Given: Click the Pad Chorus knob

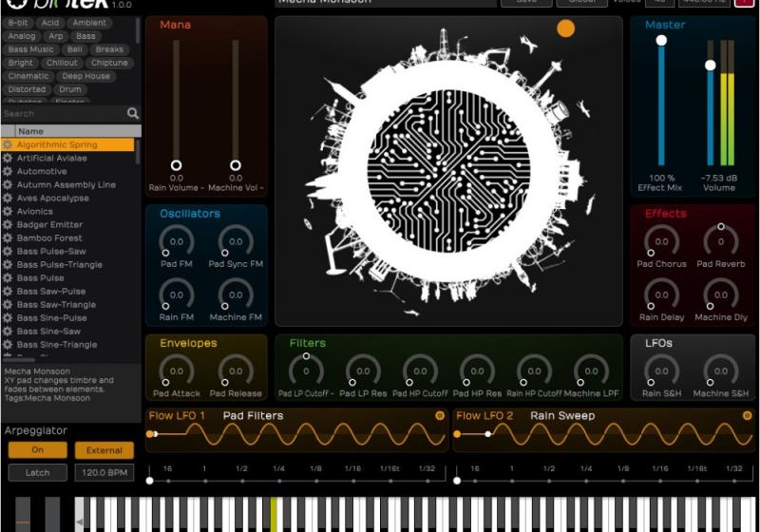Looking at the screenshot, I should [x=661, y=241].
